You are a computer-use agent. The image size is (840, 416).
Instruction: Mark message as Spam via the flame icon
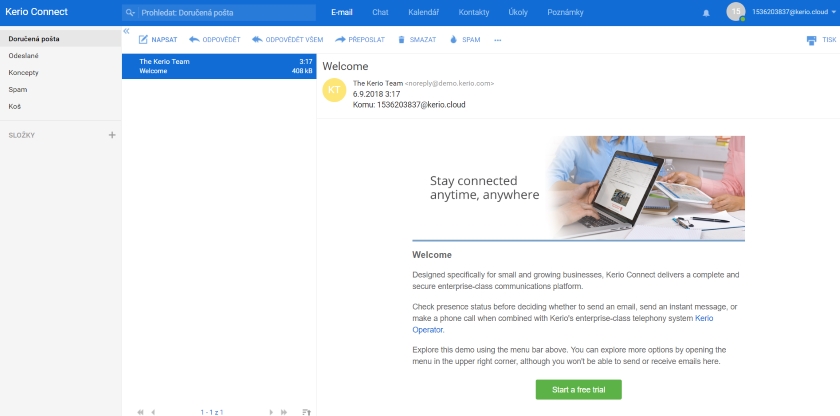(x=454, y=40)
